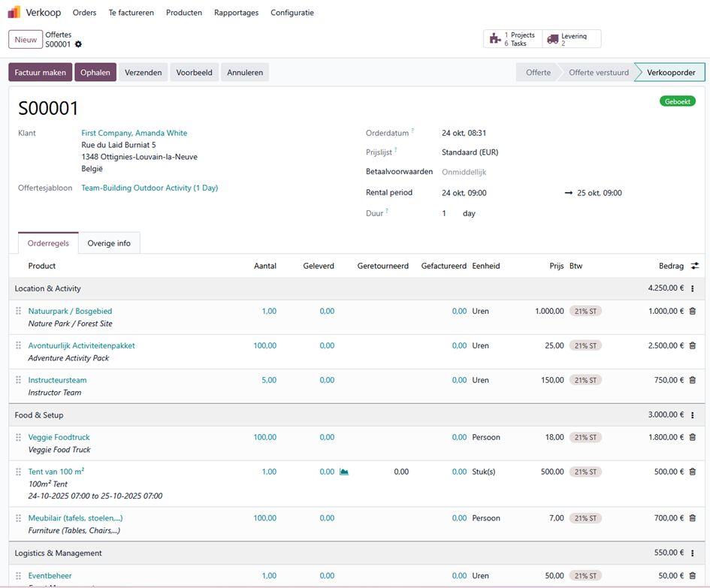Switch to the Overige info tab
This screenshot has width=710, height=588.
click(x=109, y=243)
